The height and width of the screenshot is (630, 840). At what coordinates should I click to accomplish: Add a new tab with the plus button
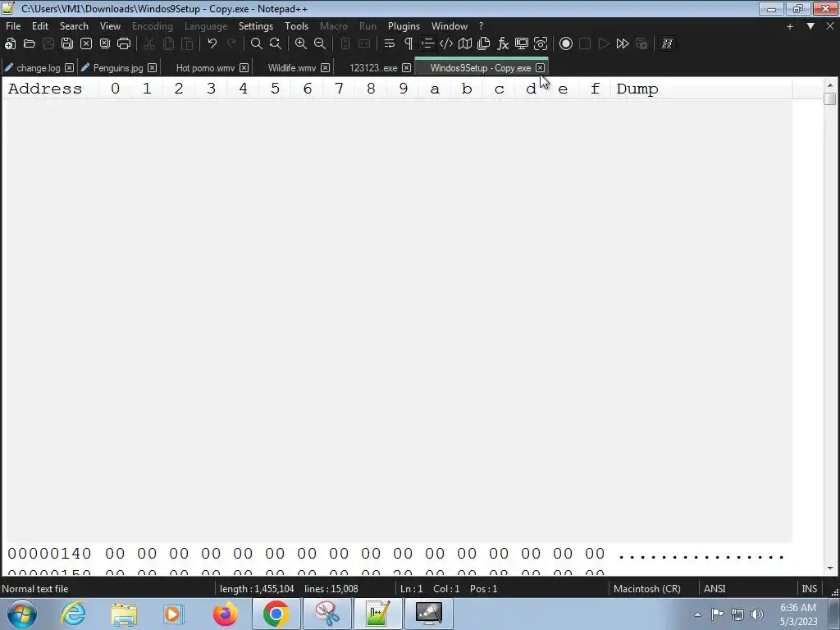point(790,26)
